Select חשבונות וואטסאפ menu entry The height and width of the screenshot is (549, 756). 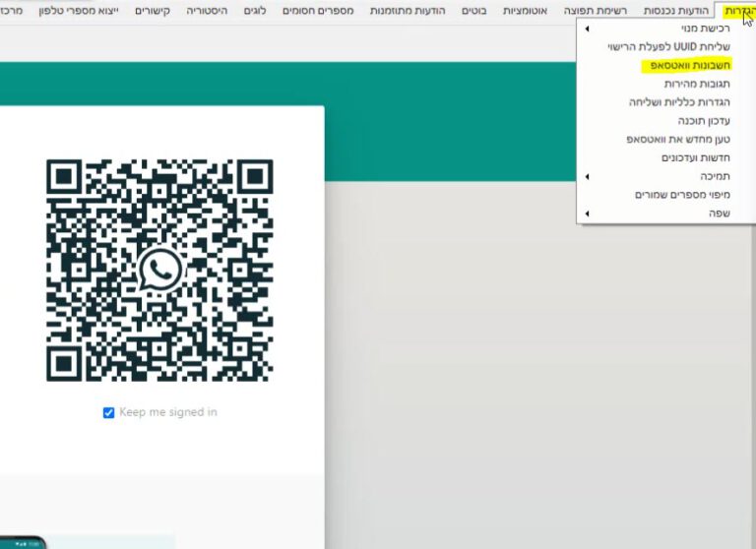coord(665,65)
